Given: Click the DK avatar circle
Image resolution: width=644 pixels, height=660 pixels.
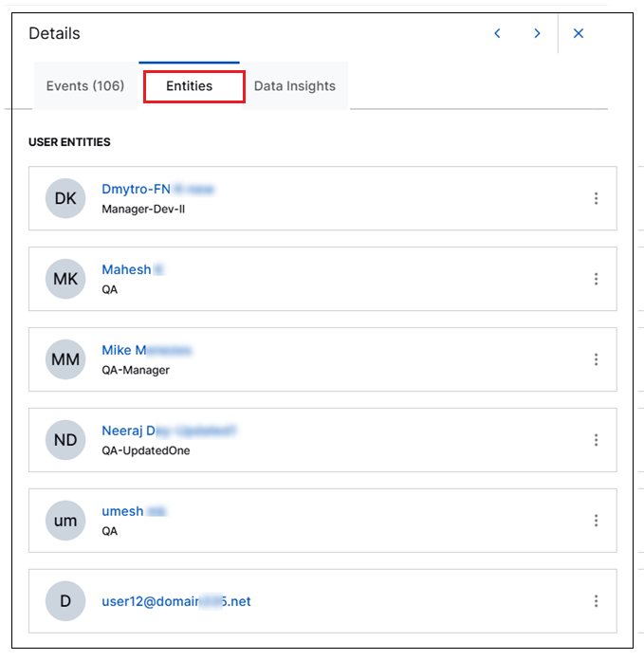Looking at the screenshot, I should pos(65,198).
